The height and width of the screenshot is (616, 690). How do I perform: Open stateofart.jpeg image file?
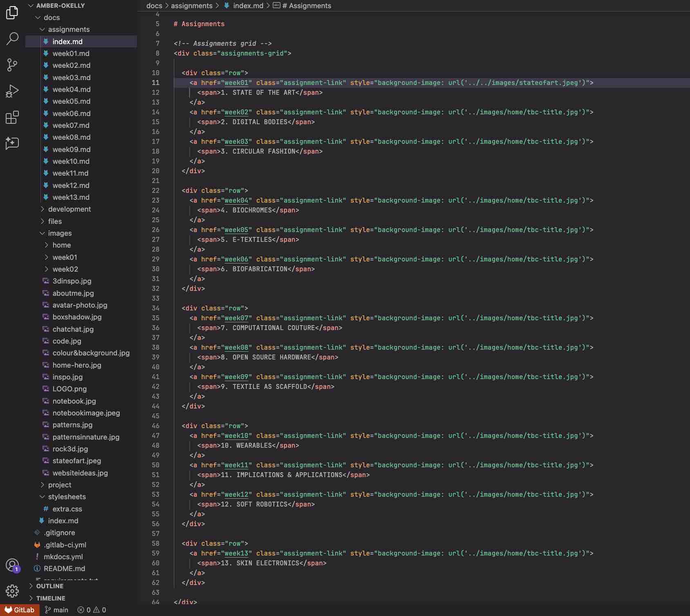coord(76,461)
